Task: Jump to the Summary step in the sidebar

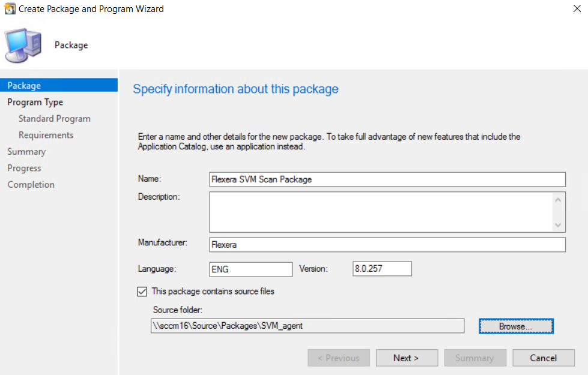Action: 26,152
